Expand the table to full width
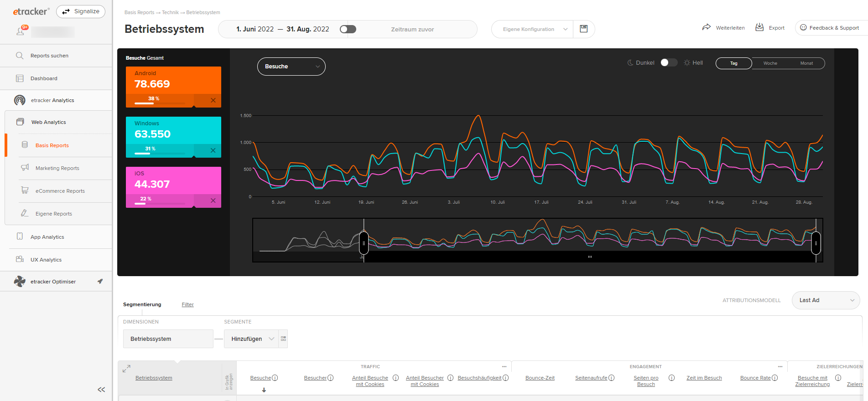This screenshot has height=401, width=868. [127, 369]
